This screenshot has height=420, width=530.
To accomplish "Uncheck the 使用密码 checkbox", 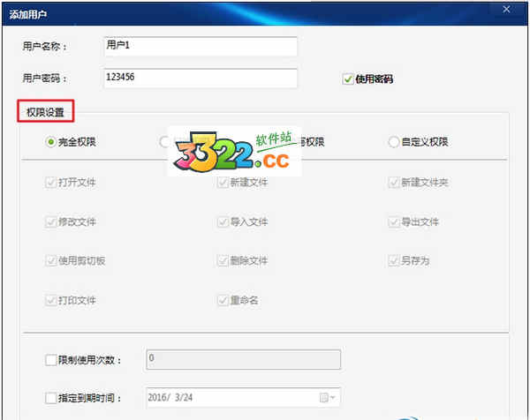I will coord(348,79).
